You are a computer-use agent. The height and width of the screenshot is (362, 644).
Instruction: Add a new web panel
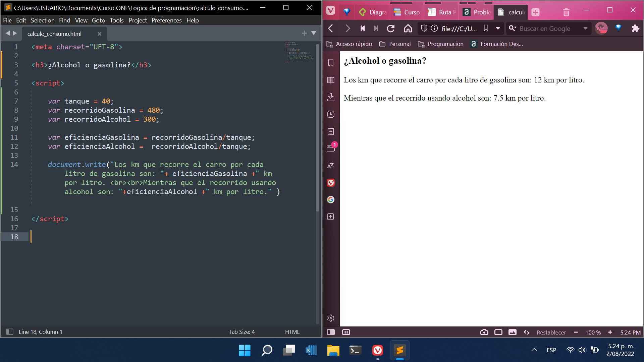click(331, 217)
